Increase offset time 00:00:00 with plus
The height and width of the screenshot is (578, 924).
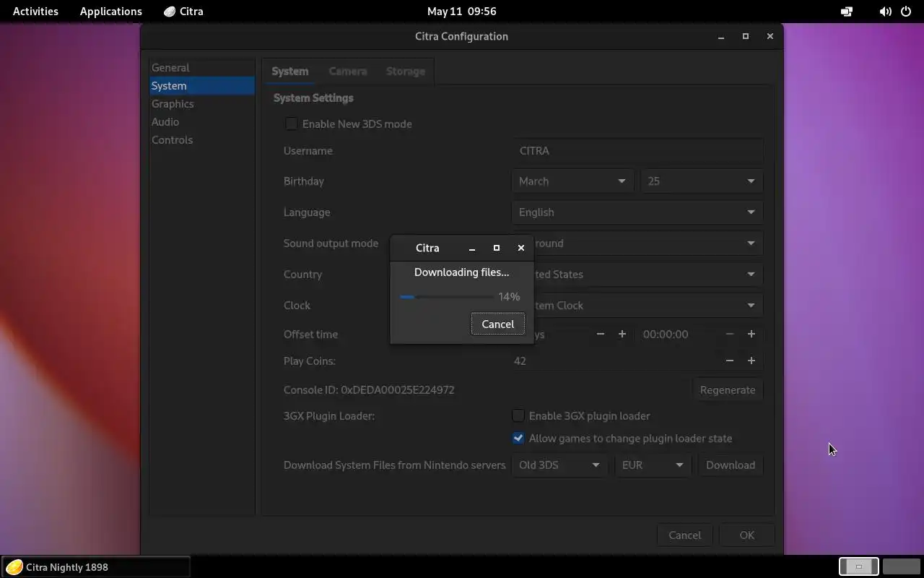pyautogui.click(x=751, y=334)
